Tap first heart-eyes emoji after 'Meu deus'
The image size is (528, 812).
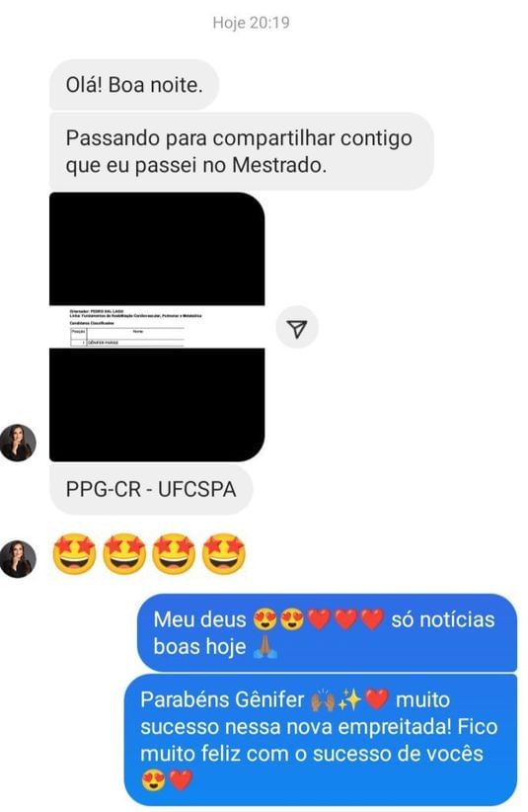264,619
